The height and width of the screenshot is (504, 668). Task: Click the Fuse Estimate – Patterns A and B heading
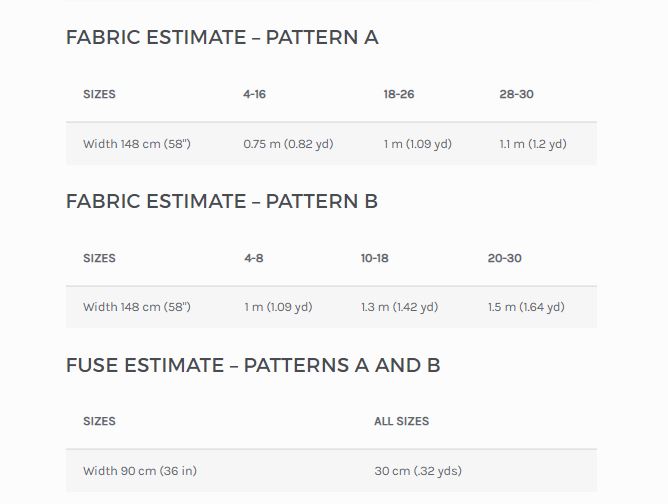click(x=253, y=365)
